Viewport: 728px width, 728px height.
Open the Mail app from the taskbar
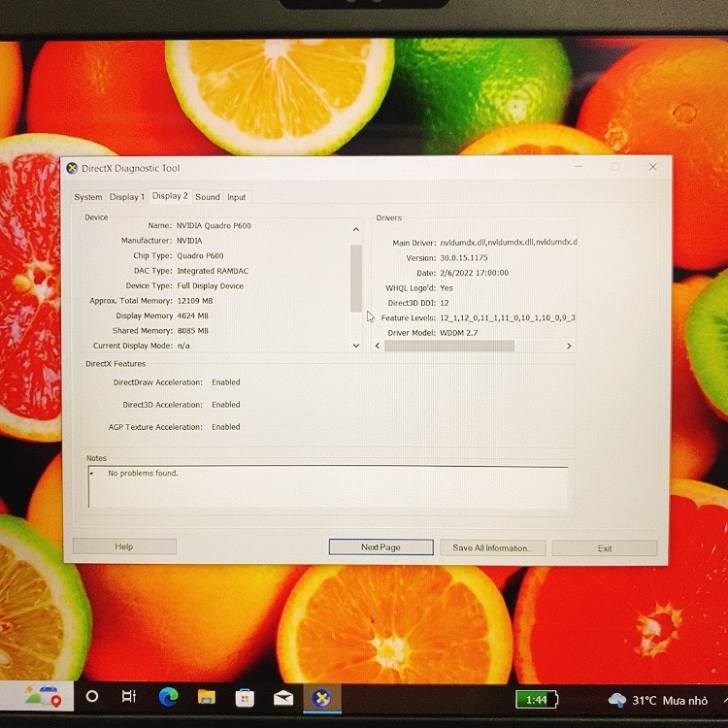(283, 697)
